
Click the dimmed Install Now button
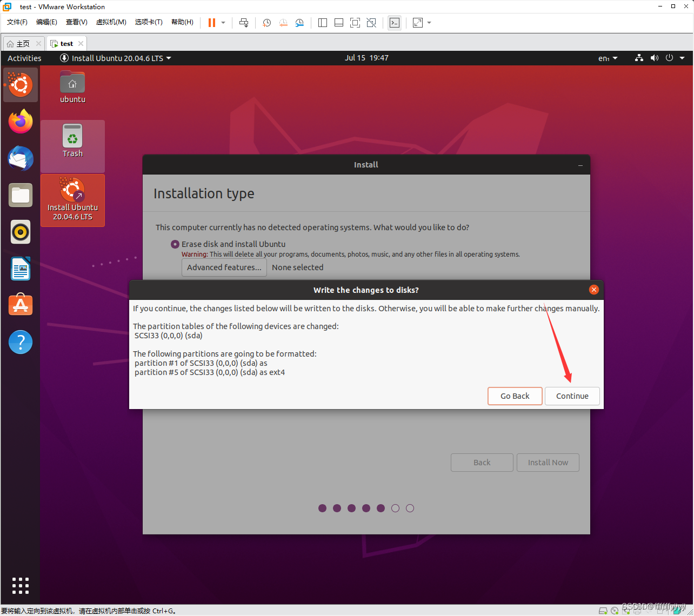coord(548,463)
